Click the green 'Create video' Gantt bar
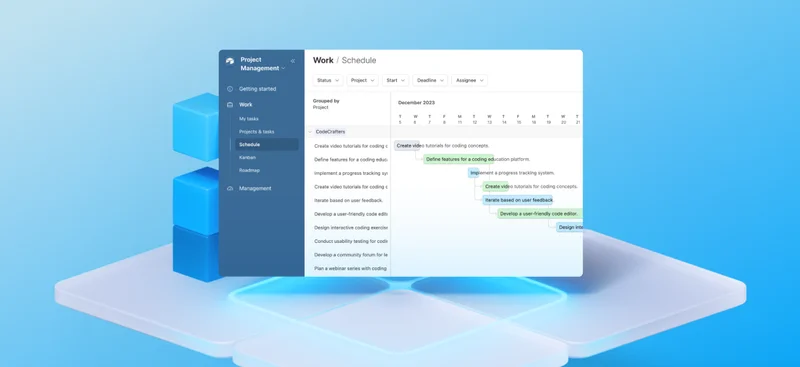Image resolution: width=800 pixels, height=367 pixels. (495, 186)
